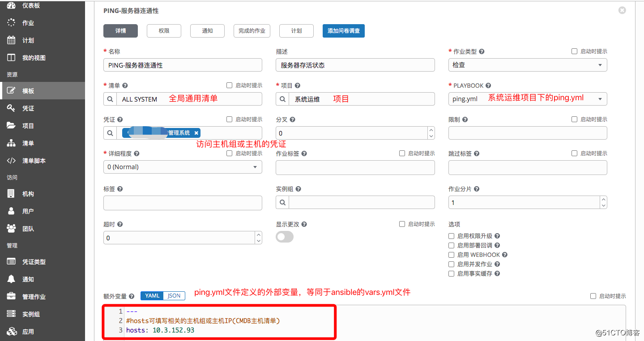The width and height of the screenshot is (644, 341).
Task: Close the PING-服务器连通性 panel
Action: [622, 10]
